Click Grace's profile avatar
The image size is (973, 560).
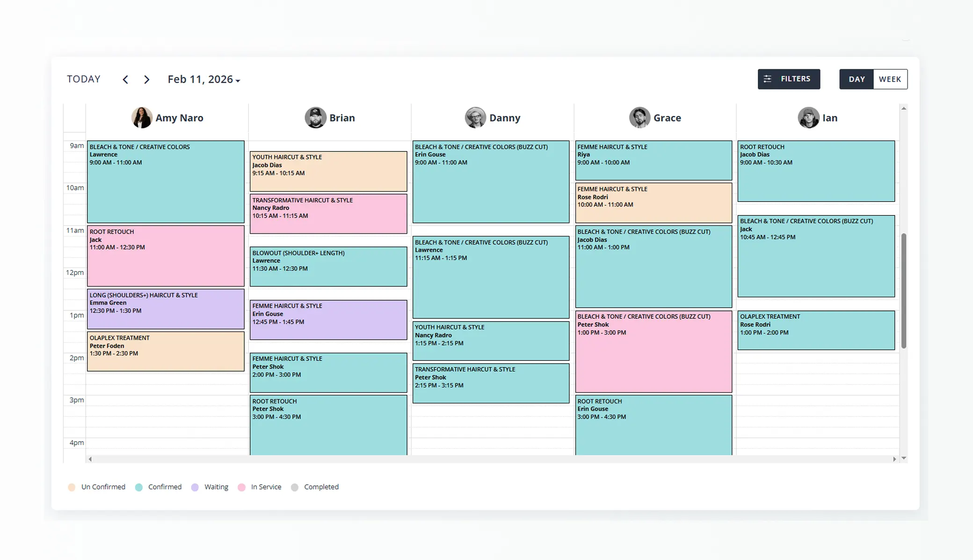click(x=639, y=117)
